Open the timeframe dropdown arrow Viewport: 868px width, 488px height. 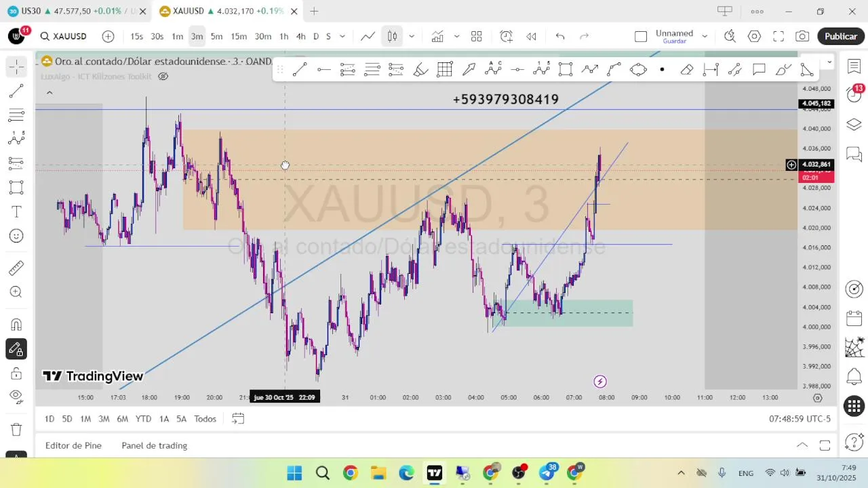click(x=342, y=37)
